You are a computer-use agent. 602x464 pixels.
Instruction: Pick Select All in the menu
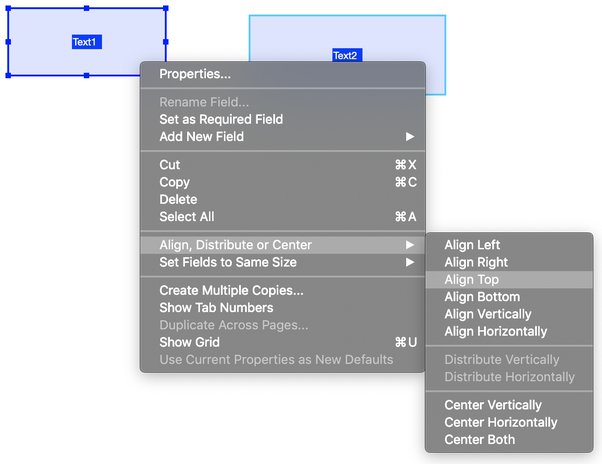283,216
